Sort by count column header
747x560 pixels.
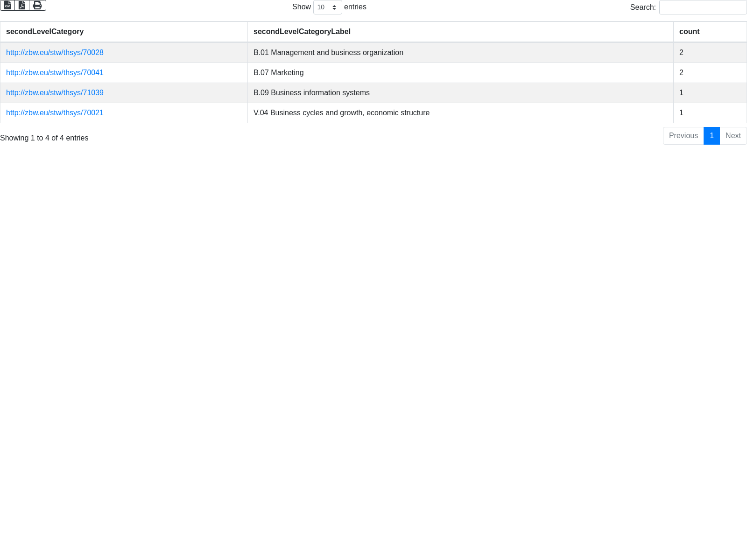click(x=689, y=32)
